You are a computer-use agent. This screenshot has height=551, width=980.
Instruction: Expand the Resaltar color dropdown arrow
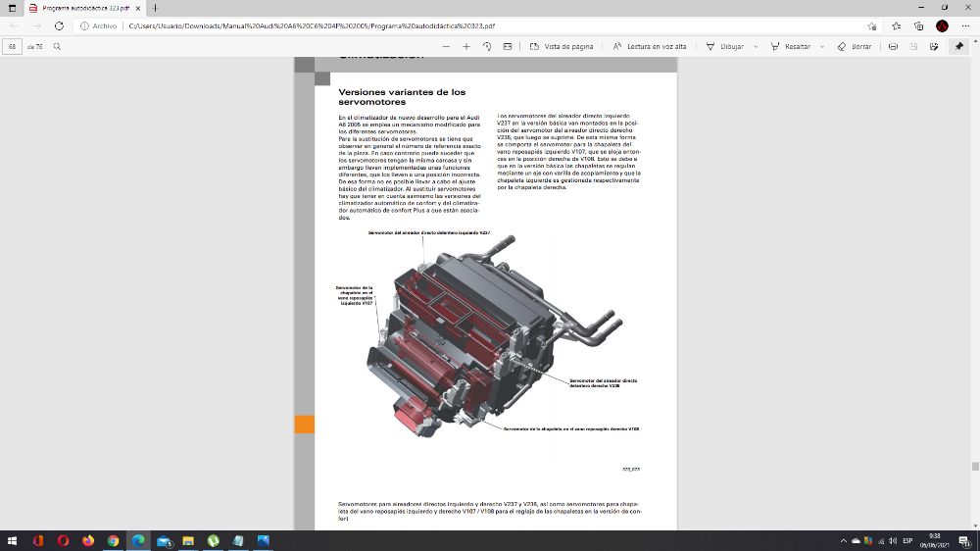(822, 46)
